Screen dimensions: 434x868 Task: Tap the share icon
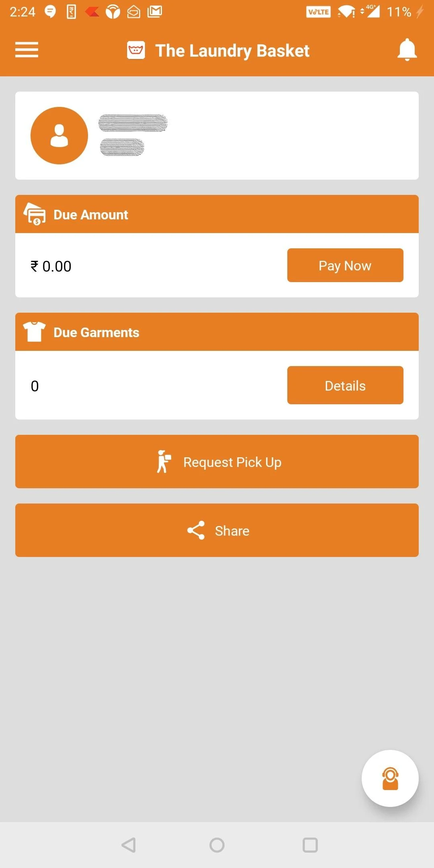click(x=196, y=530)
